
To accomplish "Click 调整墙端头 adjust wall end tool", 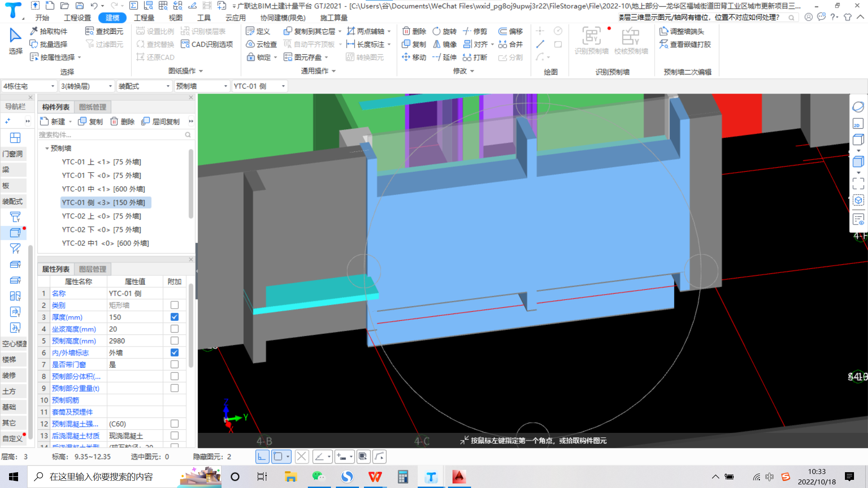I will 682,31.
